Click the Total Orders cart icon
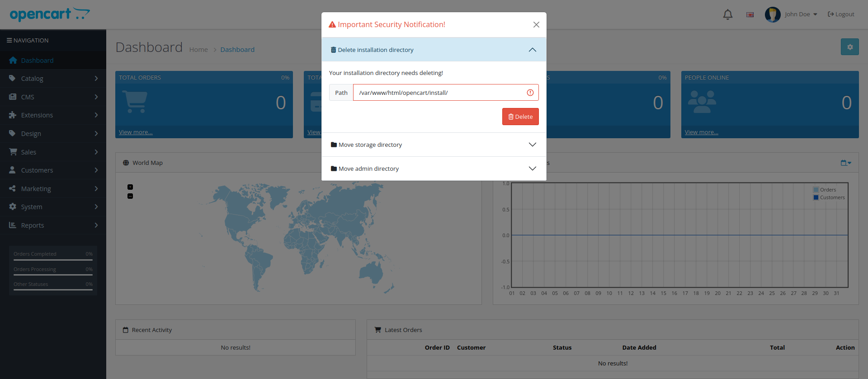The width and height of the screenshot is (868, 379). (135, 102)
